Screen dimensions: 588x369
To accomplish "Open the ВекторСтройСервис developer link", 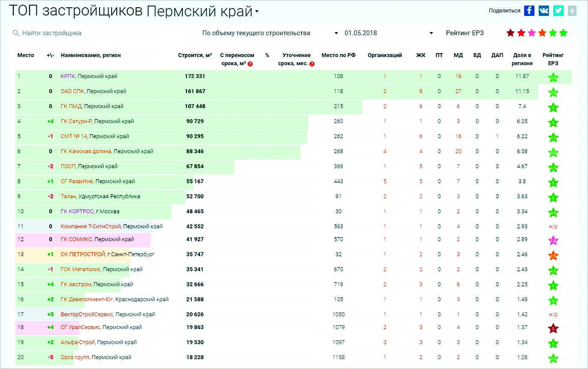I will (x=87, y=314).
